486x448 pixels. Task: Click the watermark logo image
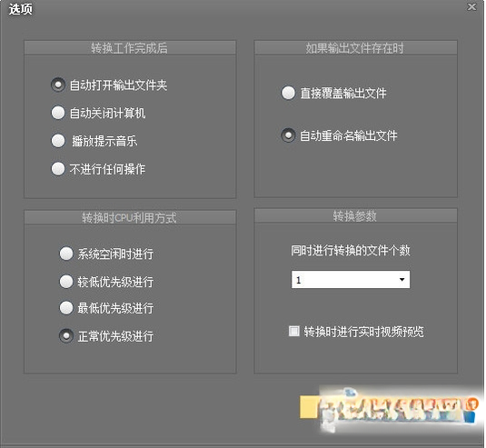pyautogui.click(x=400, y=409)
